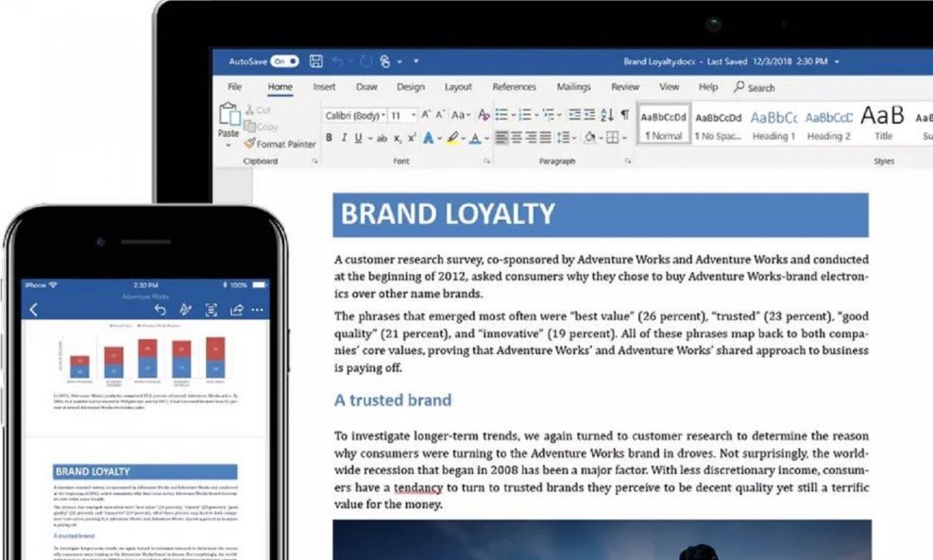Open the View tab
Screen dimensions: 933x560
[x=669, y=87]
